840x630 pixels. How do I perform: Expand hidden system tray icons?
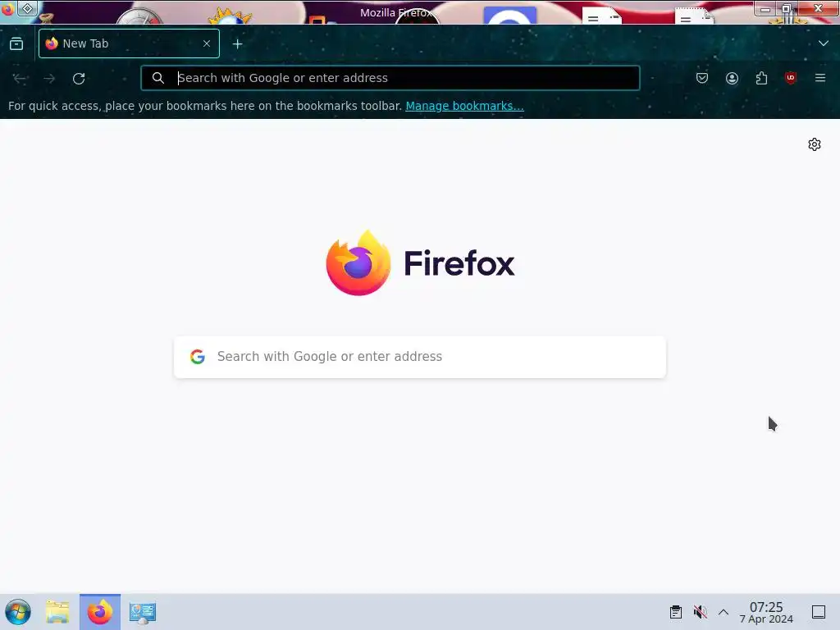coord(724,612)
